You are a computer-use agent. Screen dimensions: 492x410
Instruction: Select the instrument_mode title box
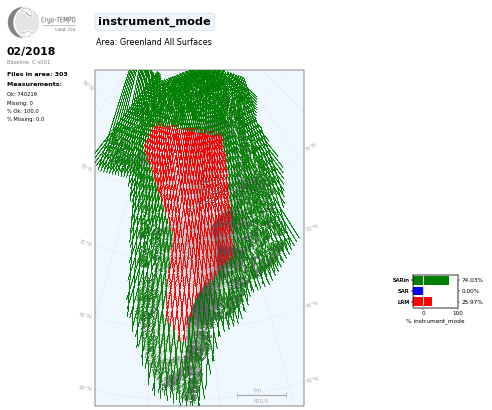(x=154, y=22)
